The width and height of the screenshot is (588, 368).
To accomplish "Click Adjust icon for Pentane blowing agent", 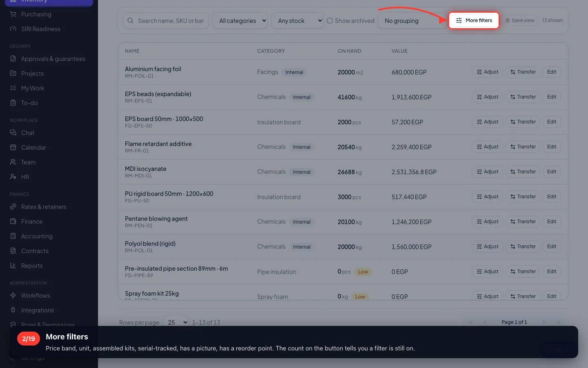I will pos(479,222).
